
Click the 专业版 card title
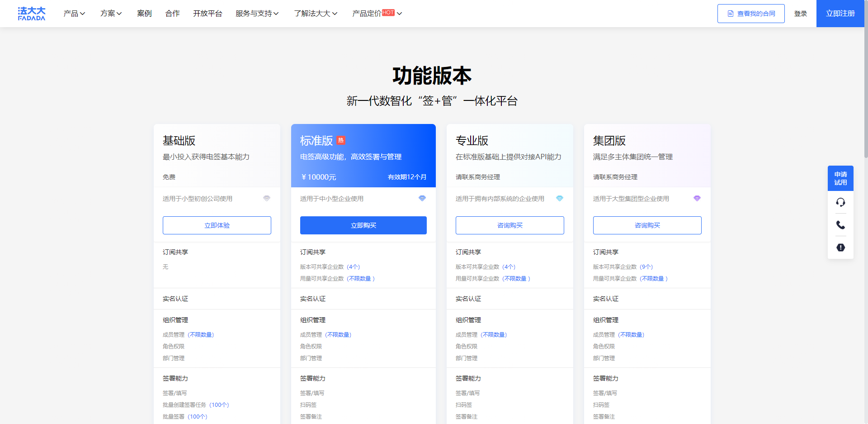pyautogui.click(x=472, y=141)
